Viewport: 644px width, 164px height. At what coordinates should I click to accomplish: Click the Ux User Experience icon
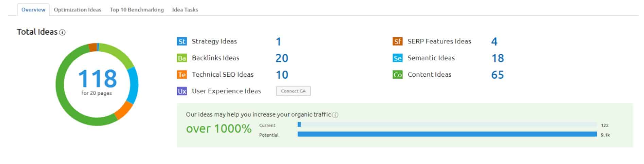tap(182, 91)
